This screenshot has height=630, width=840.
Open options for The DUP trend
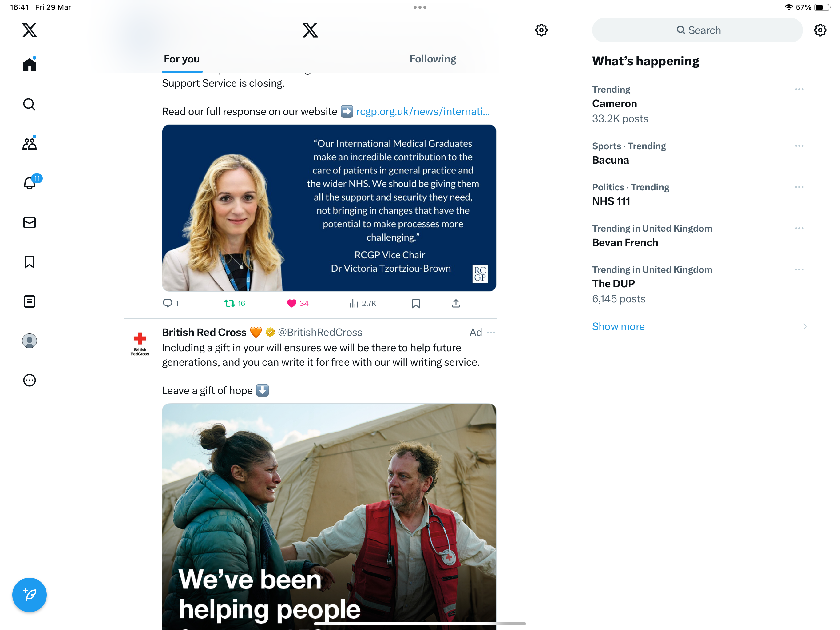pos(799,269)
